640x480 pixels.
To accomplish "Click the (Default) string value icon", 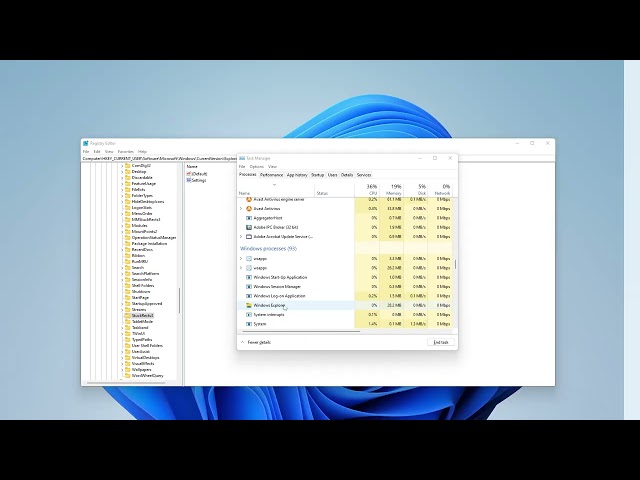I will tap(189, 174).
